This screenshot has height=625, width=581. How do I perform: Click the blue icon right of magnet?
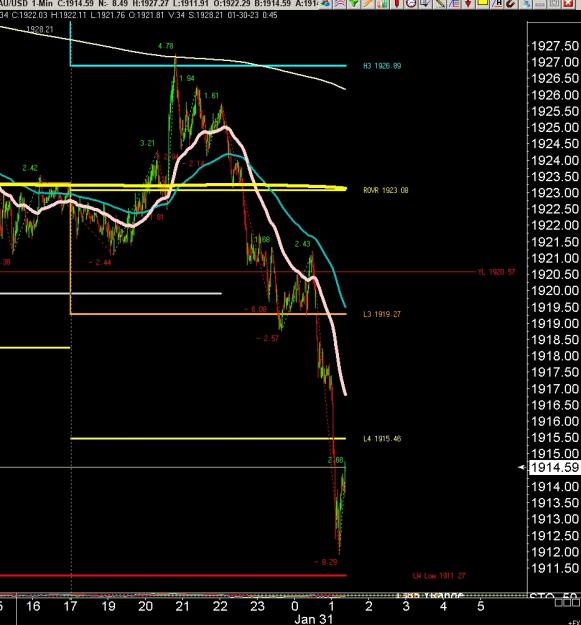tap(526, 4)
